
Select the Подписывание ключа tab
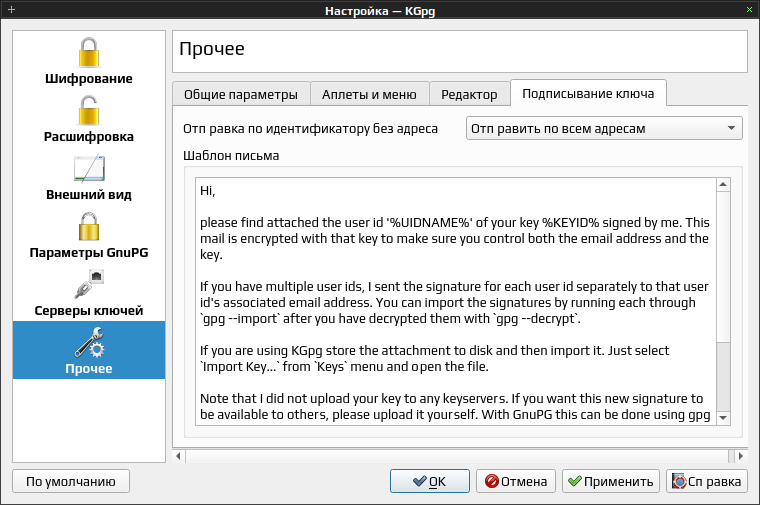click(x=588, y=93)
